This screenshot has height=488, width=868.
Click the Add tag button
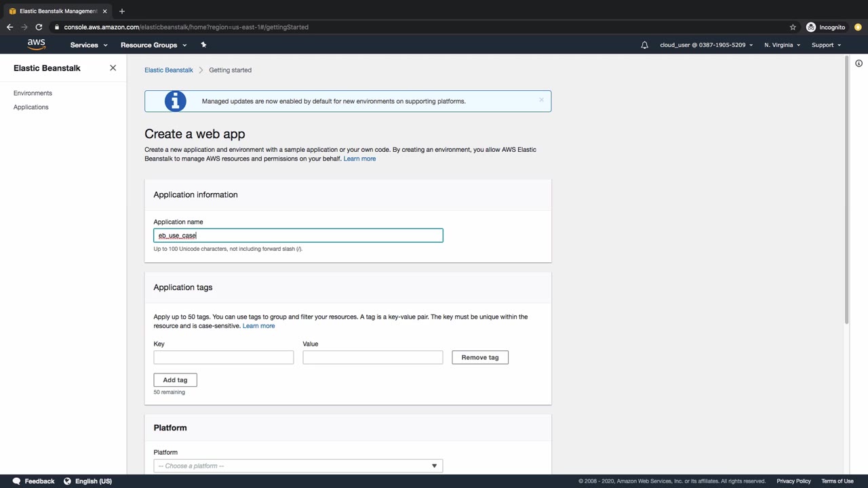[175, 380]
